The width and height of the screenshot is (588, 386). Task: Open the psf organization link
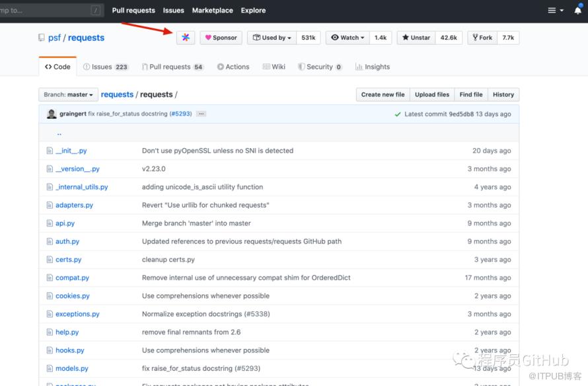54,38
